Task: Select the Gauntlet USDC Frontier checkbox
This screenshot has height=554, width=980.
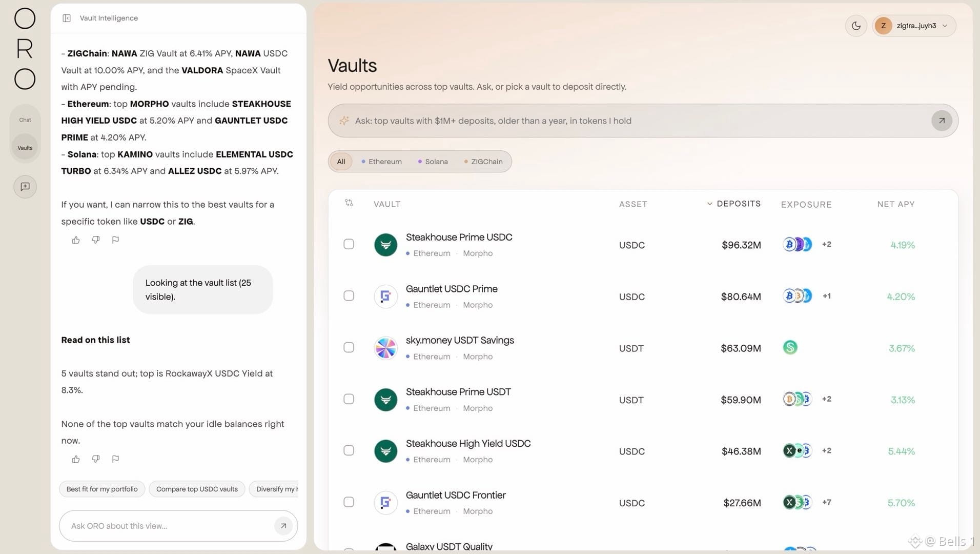Action: point(349,502)
